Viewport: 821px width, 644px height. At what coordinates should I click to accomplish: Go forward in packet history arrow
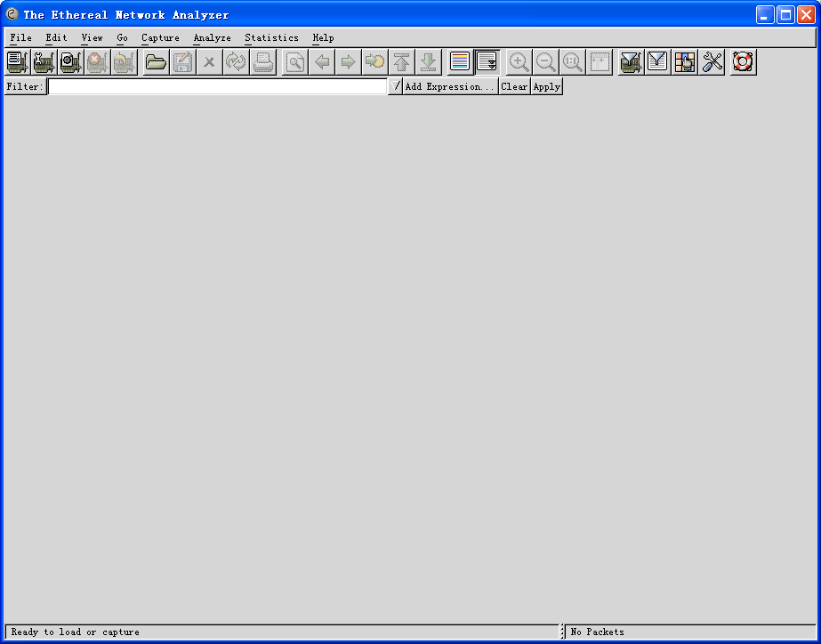348,62
